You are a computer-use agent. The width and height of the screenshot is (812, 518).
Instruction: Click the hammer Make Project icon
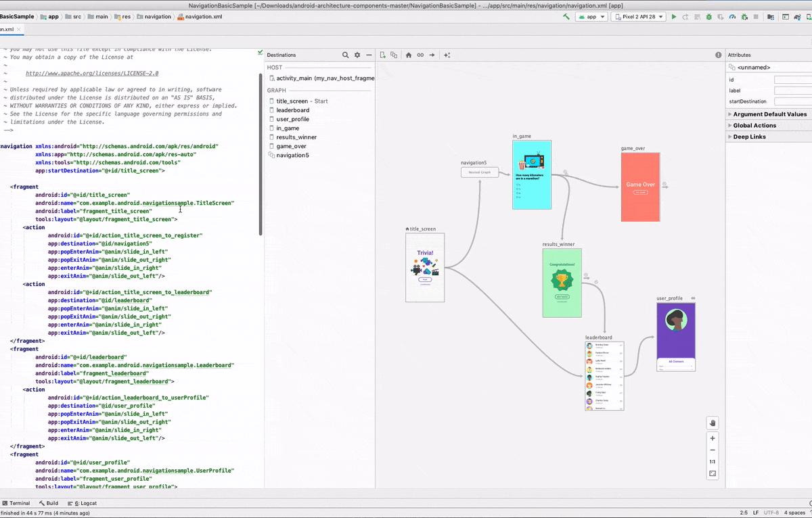tap(566, 17)
